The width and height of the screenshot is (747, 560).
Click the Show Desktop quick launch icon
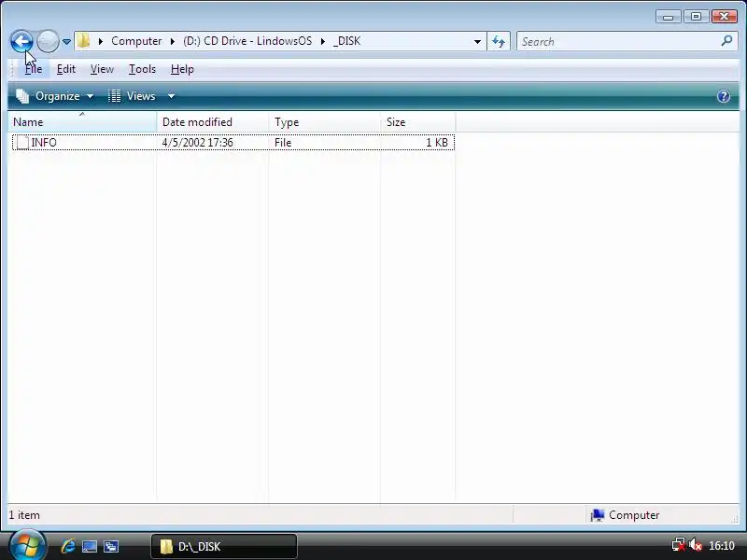coord(90,546)
